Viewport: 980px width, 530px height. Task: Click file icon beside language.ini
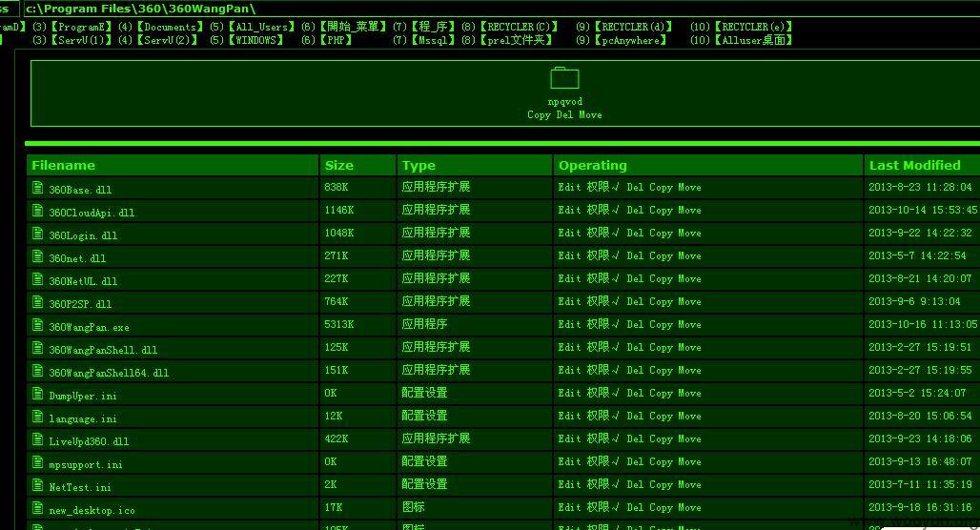[38, 417]
